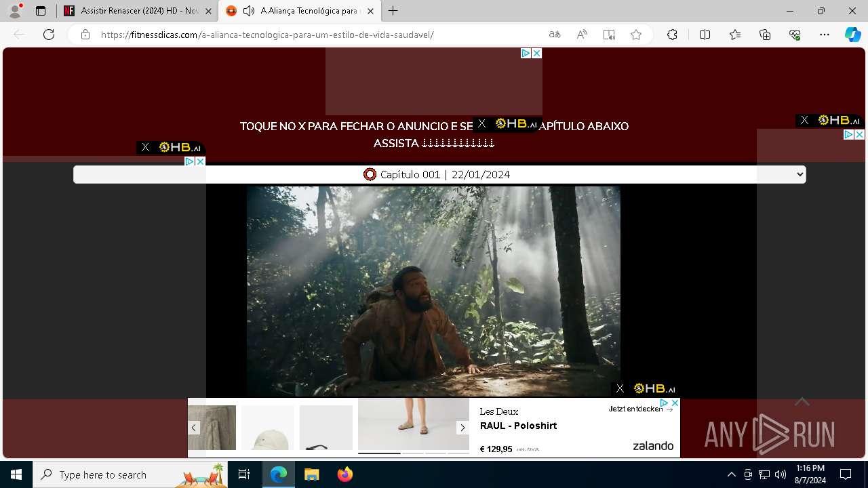Open AdChoices on right sidebar ad
The height and width of the screenshot is (488, 868).
848,135
